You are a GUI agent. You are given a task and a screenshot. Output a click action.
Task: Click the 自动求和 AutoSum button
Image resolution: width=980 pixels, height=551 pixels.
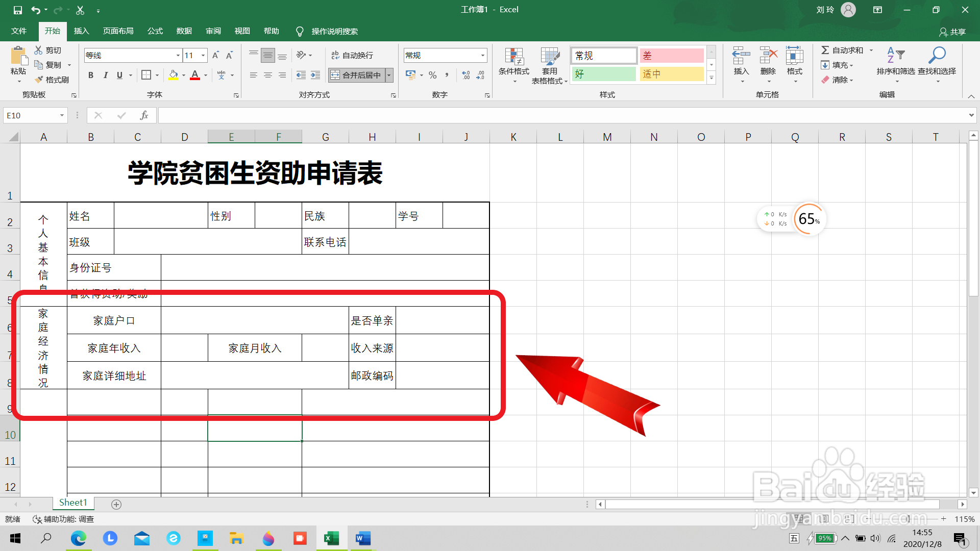pyautogui.click(x=843, y=50)
